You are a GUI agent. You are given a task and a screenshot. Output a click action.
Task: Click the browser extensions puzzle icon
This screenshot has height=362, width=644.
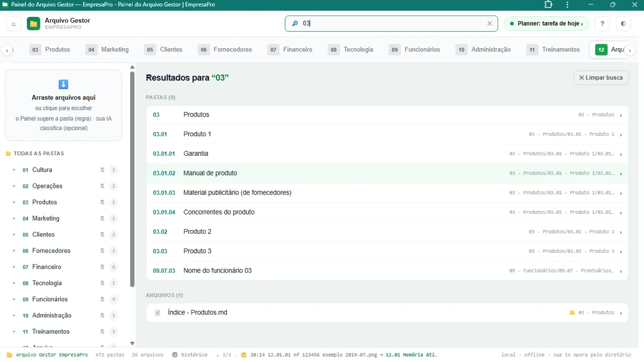coord(548,5)
